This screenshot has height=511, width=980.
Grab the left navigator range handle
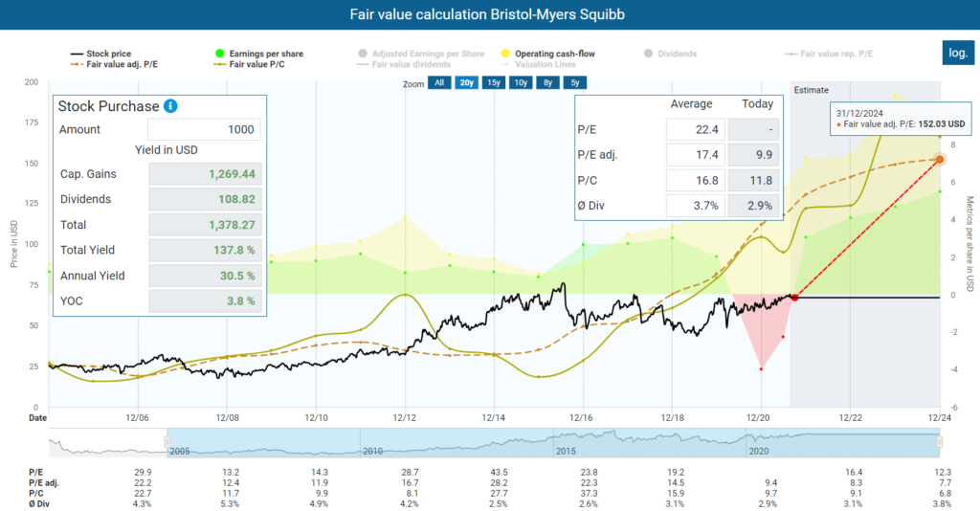pos(167,442)
